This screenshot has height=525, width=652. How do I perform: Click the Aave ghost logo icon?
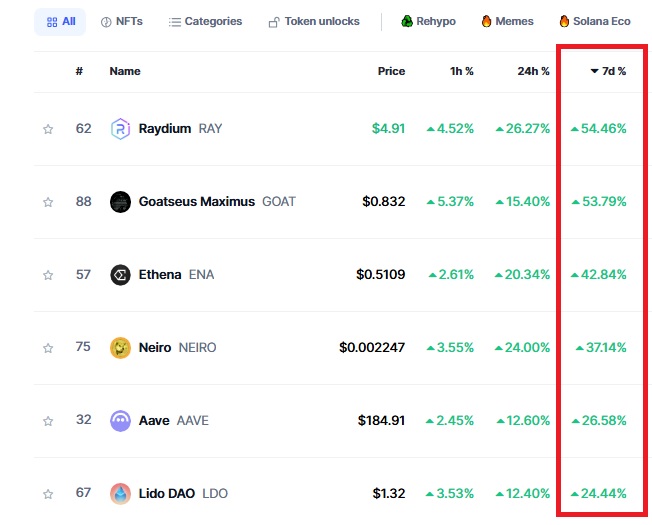pos(120,421)
